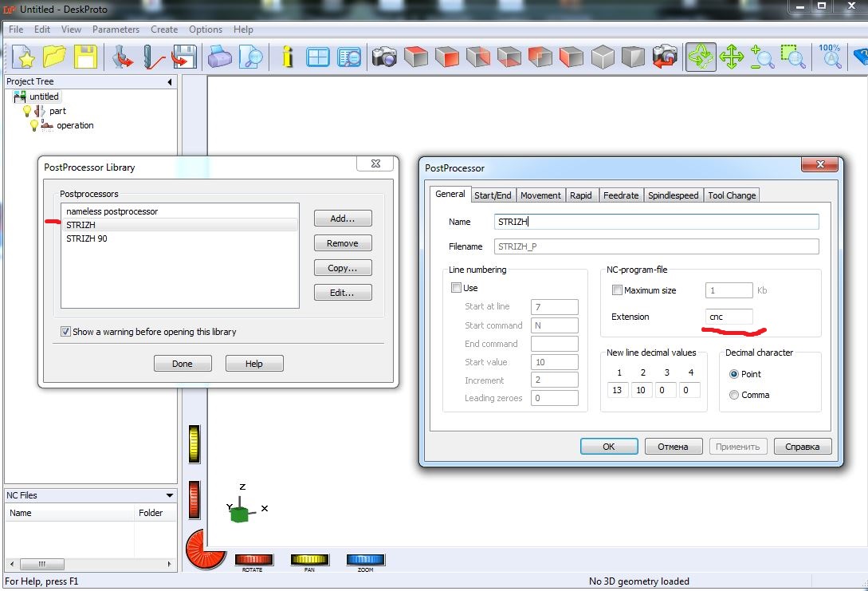Tick the Maximum size checkbox
868x591 pixels.
617,290
